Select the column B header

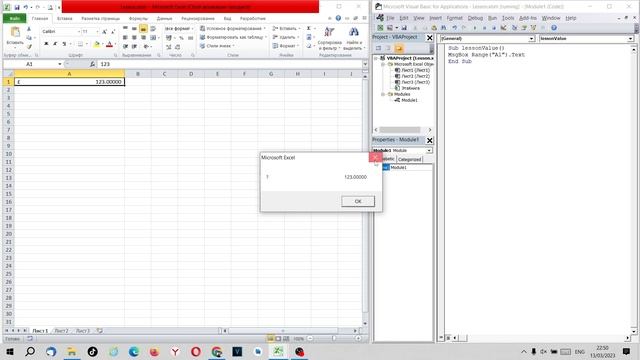[x=138, y=74]
